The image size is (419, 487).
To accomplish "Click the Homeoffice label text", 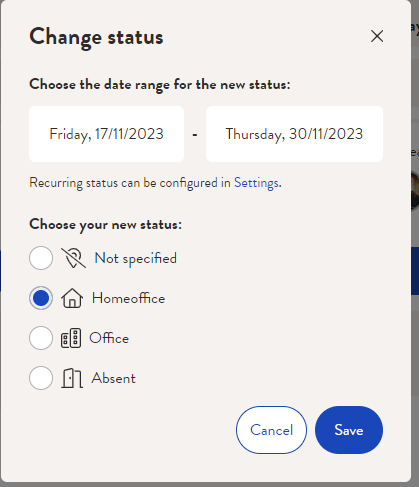I will [x=129, y=298].
